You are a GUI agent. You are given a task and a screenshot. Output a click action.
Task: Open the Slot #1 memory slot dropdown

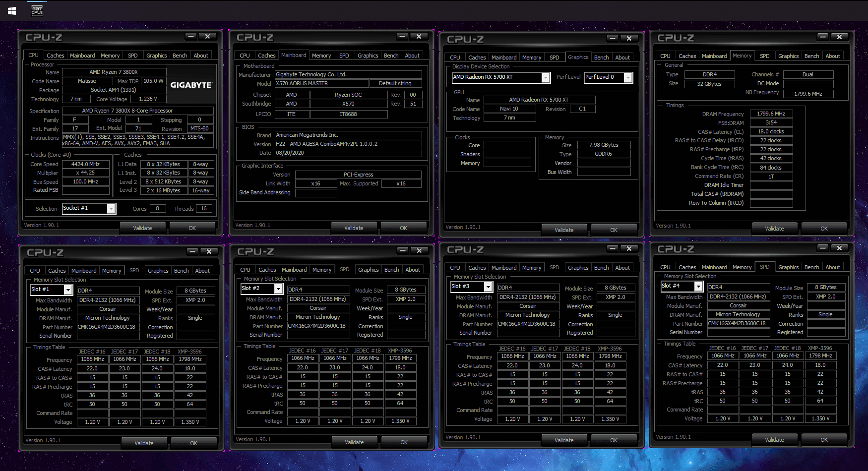[68, 290]
